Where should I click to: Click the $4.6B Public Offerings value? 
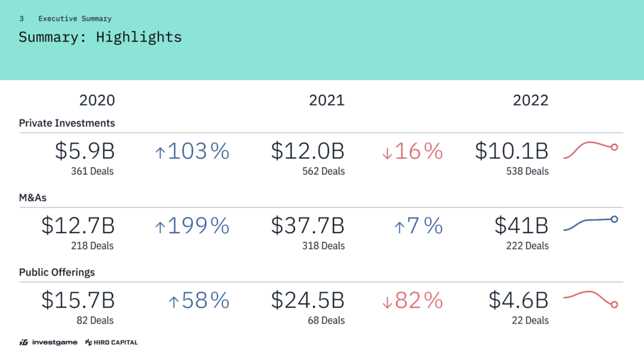tap(512, 300)
